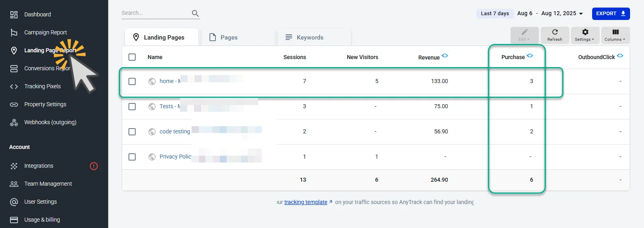Click the EXPORT button

pyautogui.click(x=611, y=14)
